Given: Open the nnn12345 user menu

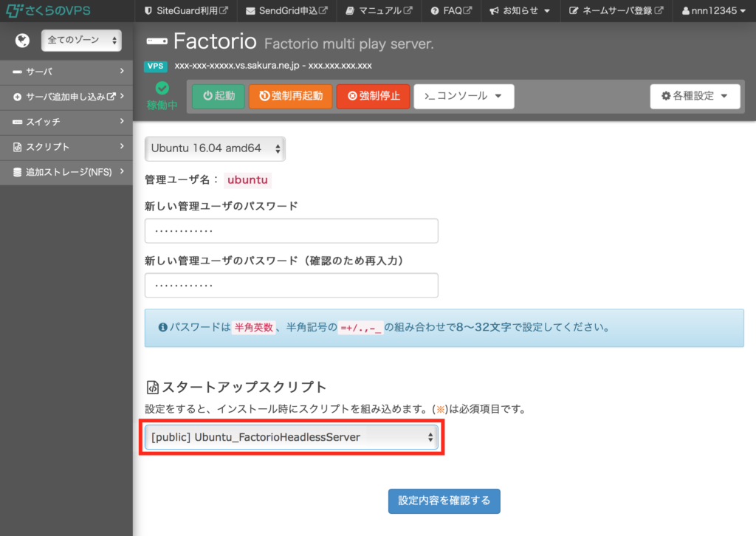Looking at the screenshot, I should coord(714,10).
